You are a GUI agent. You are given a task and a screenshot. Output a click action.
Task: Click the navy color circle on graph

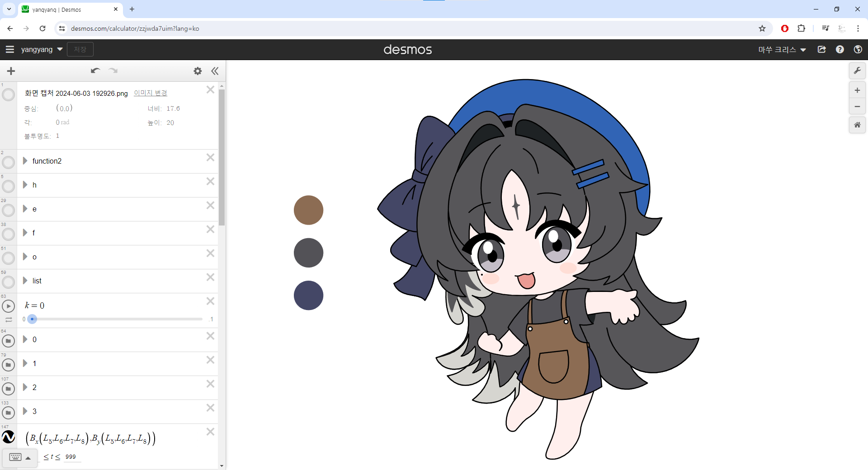click(x=308, y=296)
